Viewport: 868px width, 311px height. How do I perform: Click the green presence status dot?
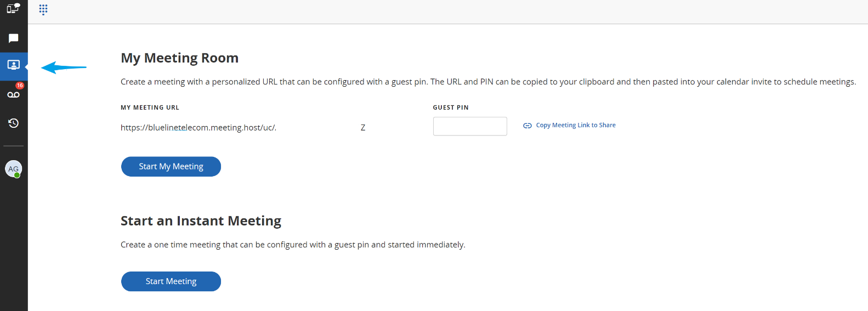18,175
